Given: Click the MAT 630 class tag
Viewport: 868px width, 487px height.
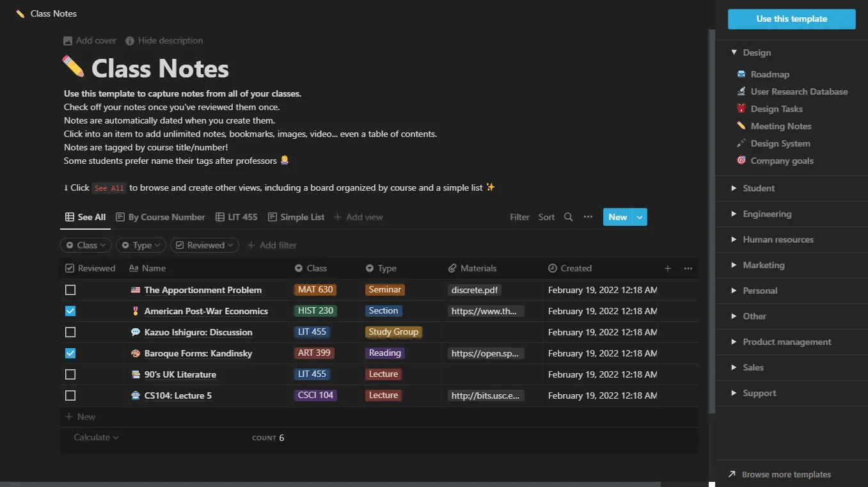Looking at the screenshot, I should click(315, 289).
